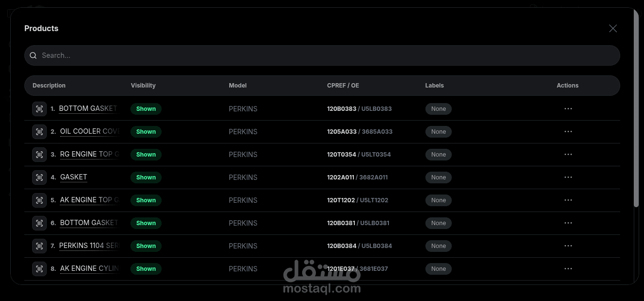Toggle Shown visibility for RG ENGINE TOP
Screen dimensions: 644x301
(x=146, y=155)
